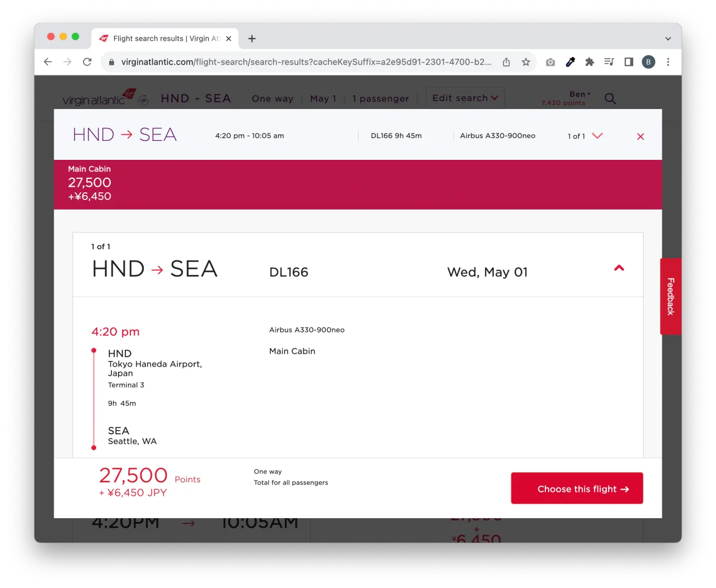Click the 7,430 points balance
The width and height of the screenshot is (716, 588).
(563, 103)
